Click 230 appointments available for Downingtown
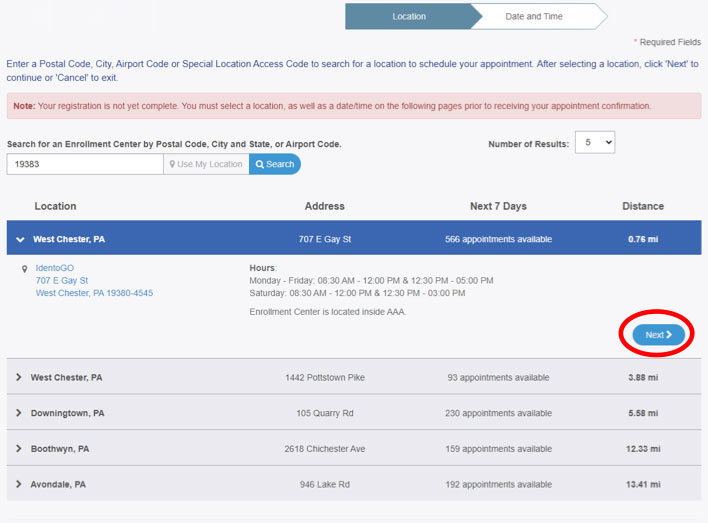 (498, 413)
